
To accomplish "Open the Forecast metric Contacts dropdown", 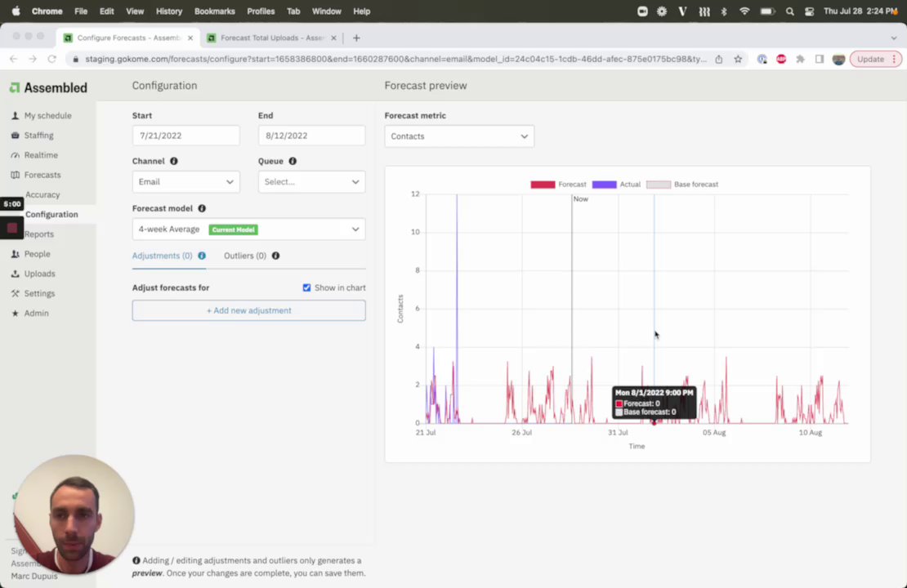I will point(459,136).
